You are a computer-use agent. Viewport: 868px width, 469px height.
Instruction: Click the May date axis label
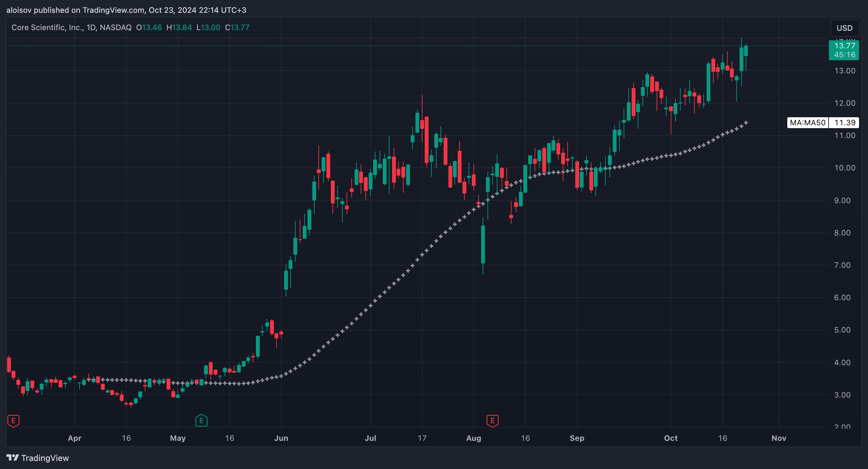(177, 438)
